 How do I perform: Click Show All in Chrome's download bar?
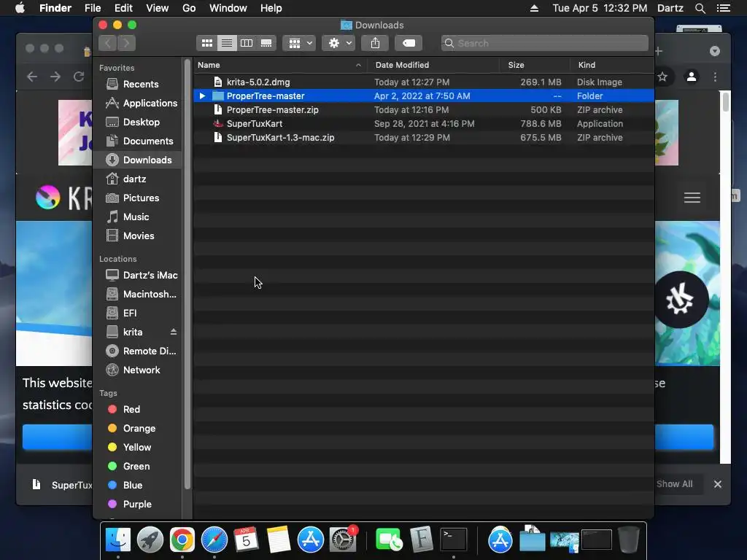click(x=674, y=484)
